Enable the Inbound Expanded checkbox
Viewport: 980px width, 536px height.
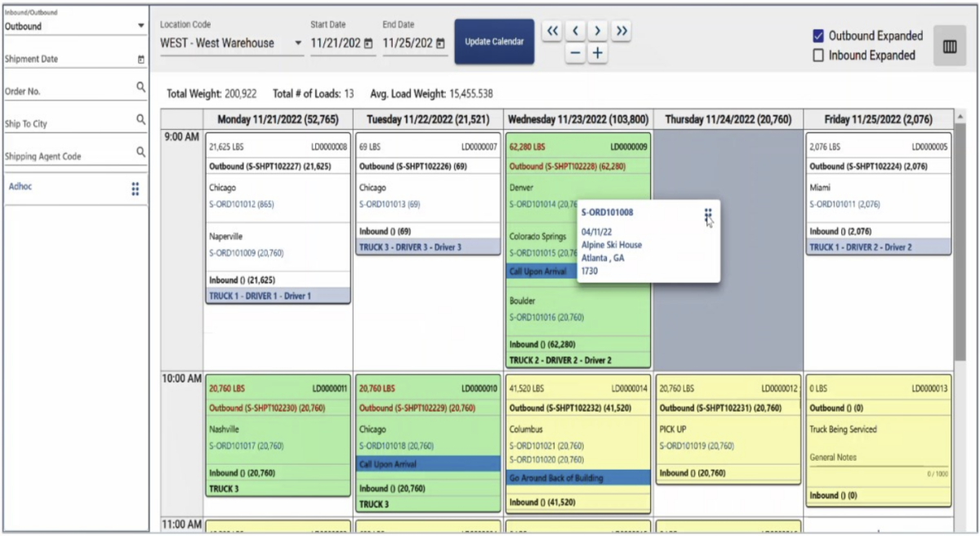coord(818,56)
